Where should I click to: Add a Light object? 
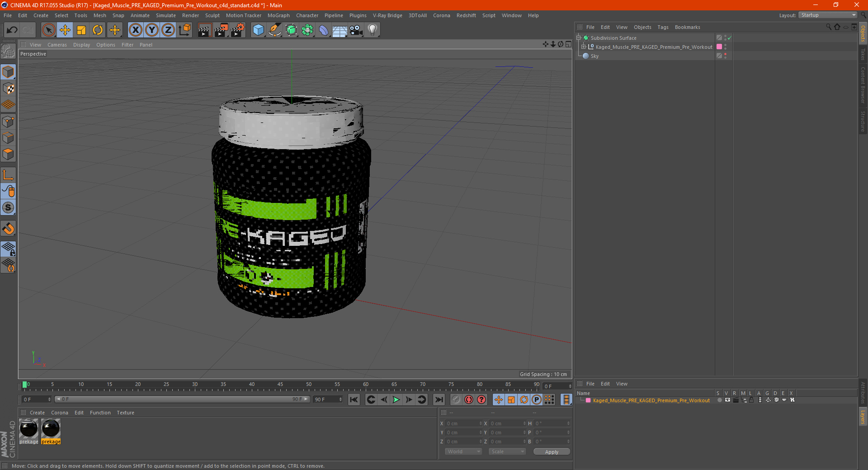click(372, 30)
